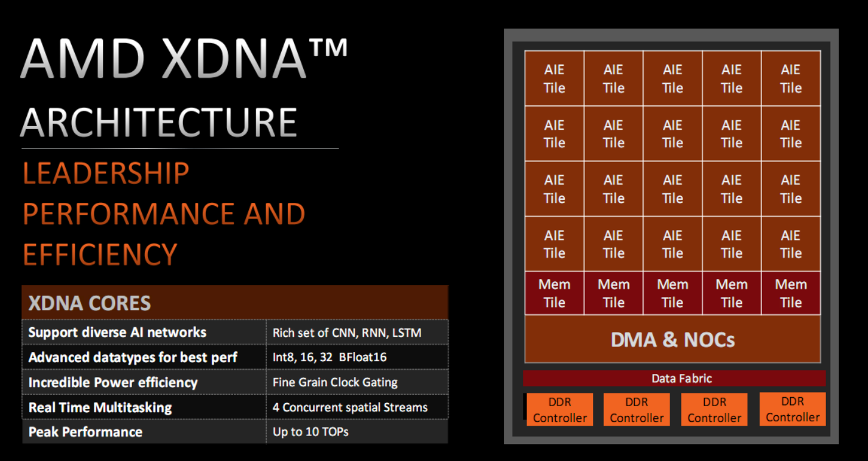
Task: Click 'Support diverse AI networks' cell
Action: (x=144, y=333)
